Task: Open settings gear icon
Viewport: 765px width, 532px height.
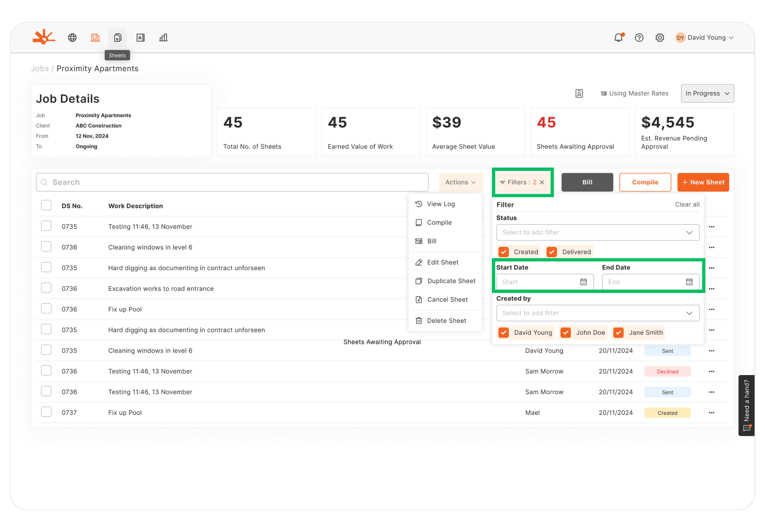Action: pos(659,38)
